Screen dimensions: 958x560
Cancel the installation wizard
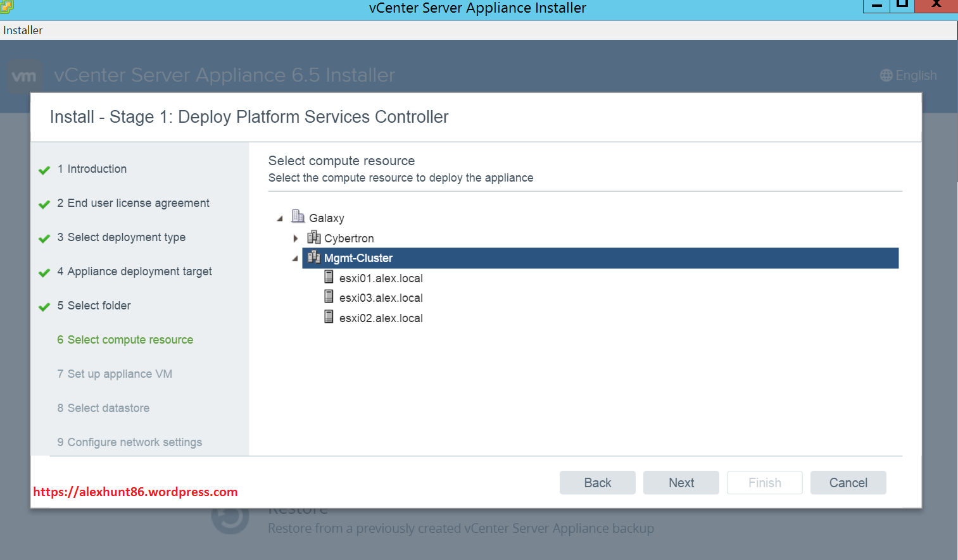[x=848, y=483]
